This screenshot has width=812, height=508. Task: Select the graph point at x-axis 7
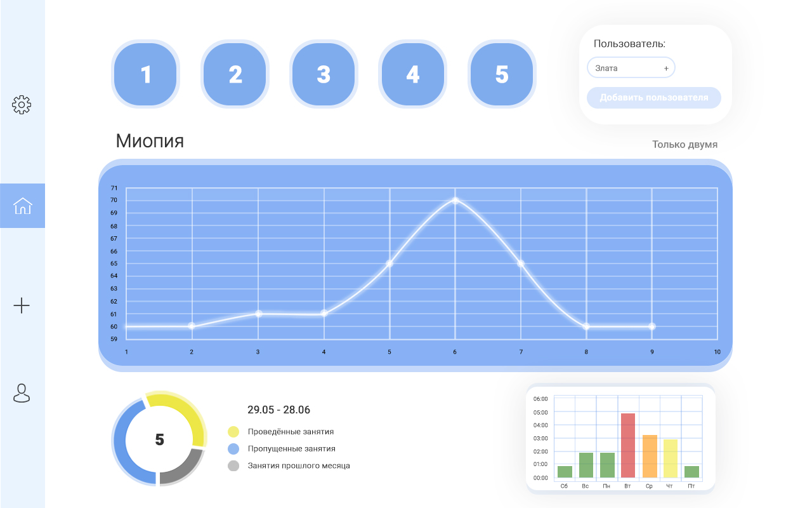click(x=521, y=264)
